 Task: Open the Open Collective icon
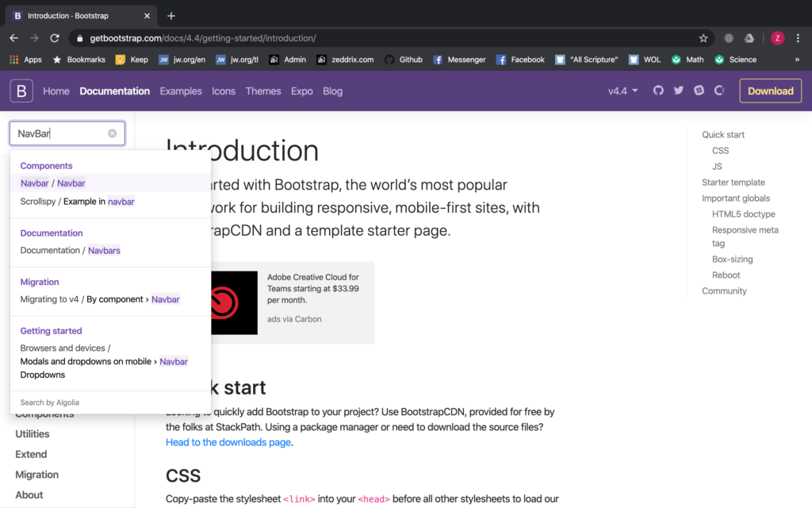tap(719, 90)
